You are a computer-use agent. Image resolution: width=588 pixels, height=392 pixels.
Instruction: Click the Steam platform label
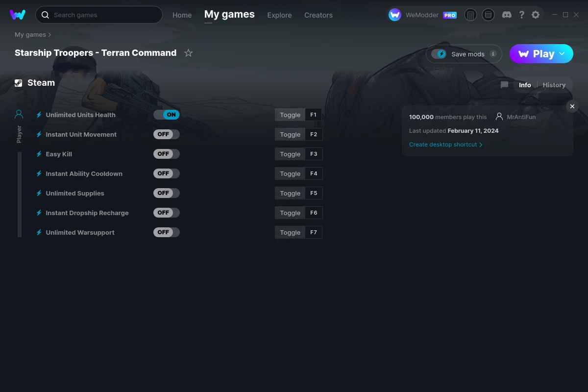[x=41, y=83]
